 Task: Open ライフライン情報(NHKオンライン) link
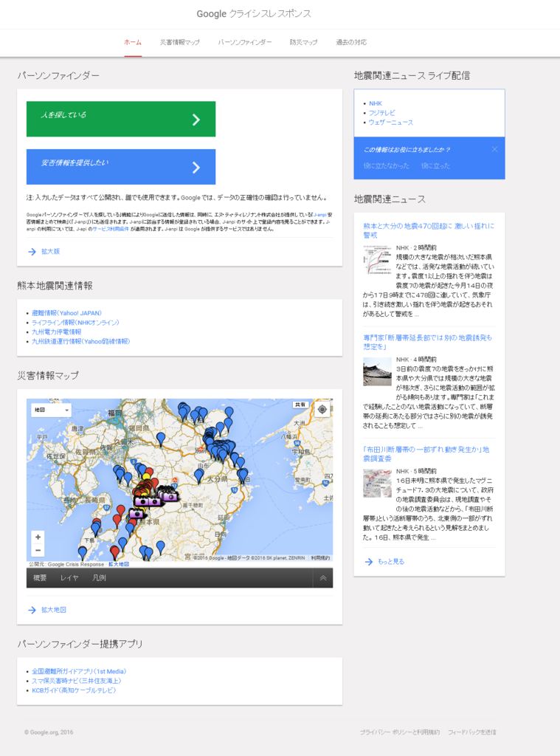tap(75, 323)
